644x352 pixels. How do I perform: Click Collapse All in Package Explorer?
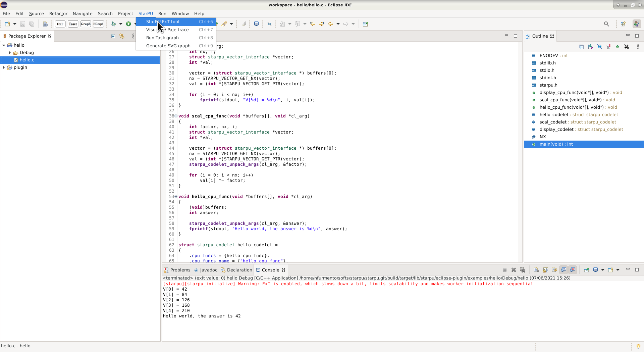click(x=113, y=36)
